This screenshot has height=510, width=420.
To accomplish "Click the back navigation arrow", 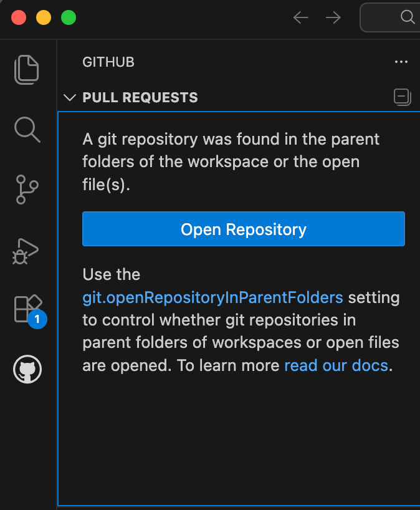I will 300,17.
